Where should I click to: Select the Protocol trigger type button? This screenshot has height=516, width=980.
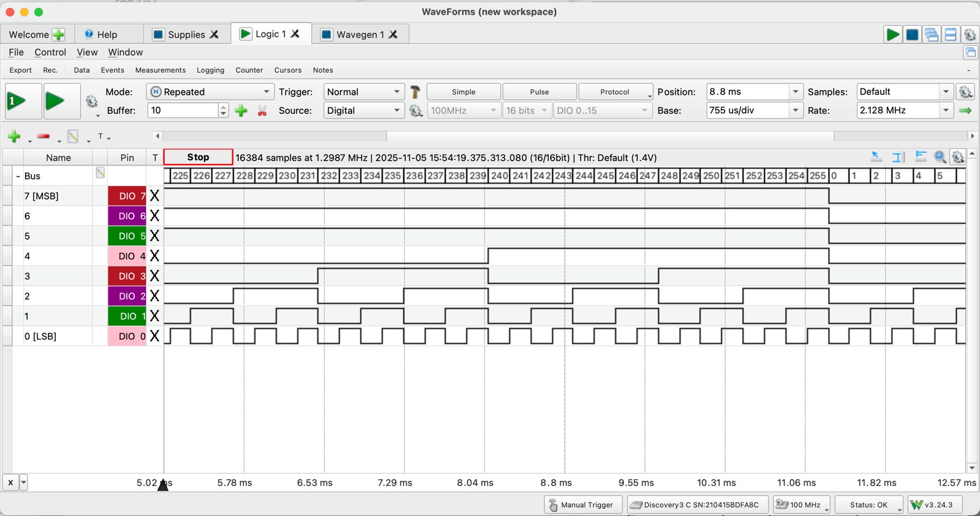pos(615,92)
